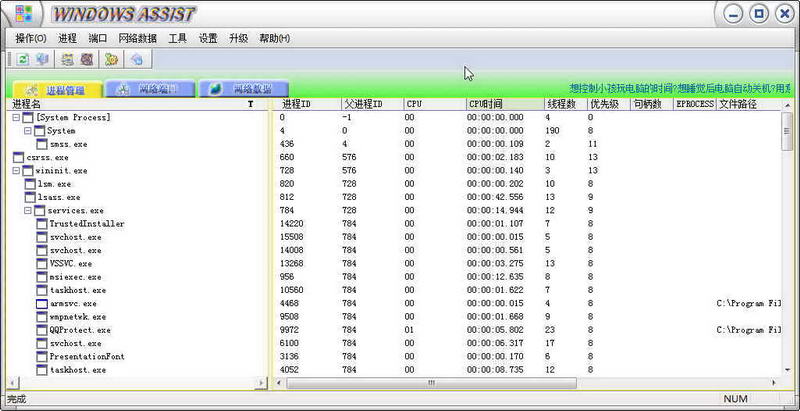Sort by the CPU时间 column header
The height and width of the screenshot is (411, 800).
505,104
